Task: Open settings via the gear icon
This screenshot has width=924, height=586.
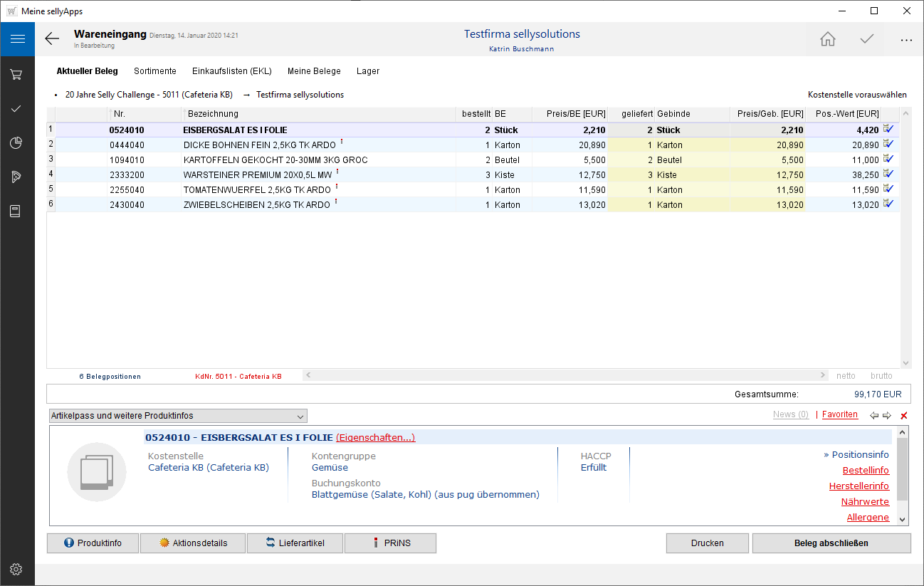Action: pyautogui.click(x=17, y=569)
